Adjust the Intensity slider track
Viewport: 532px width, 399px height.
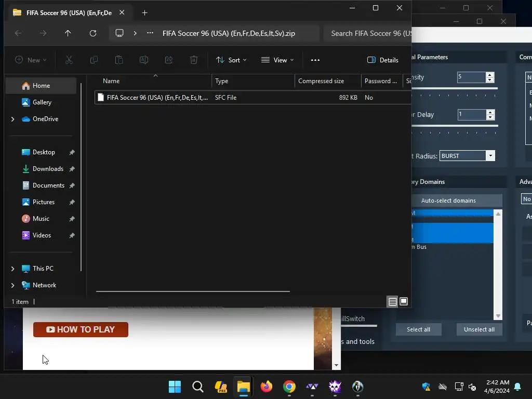click(x=455, y=88)
